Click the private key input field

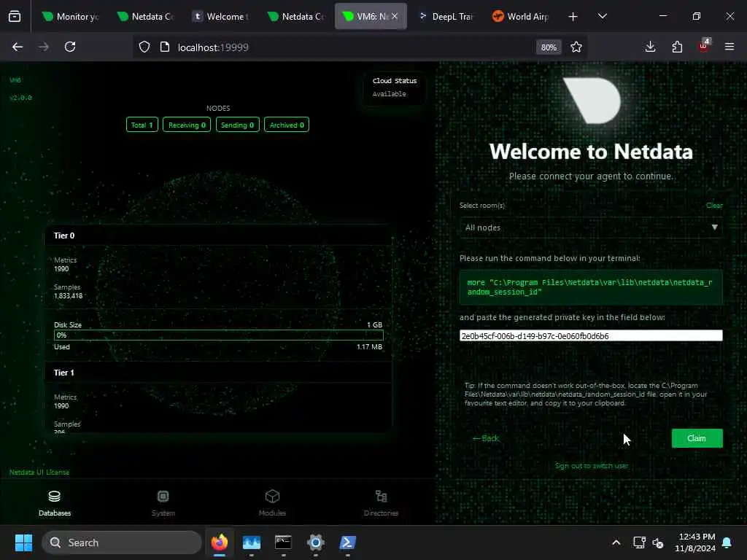(591, 335)
